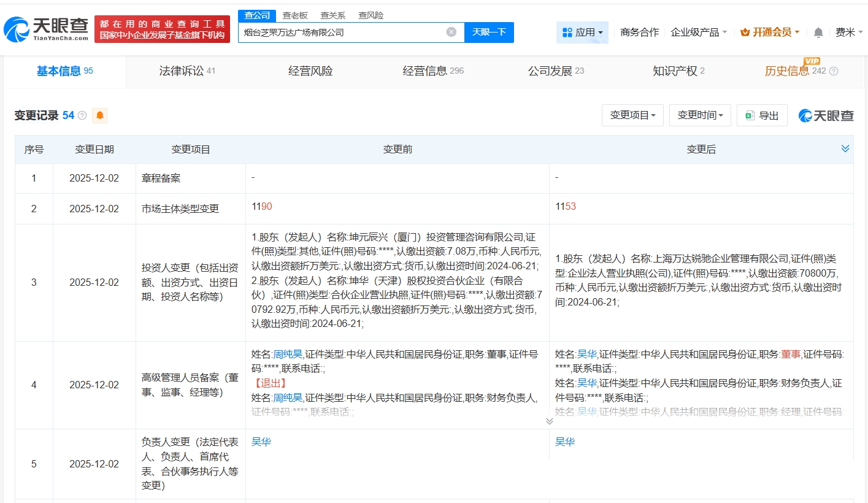Click into the company name search field

coord(340,33)
